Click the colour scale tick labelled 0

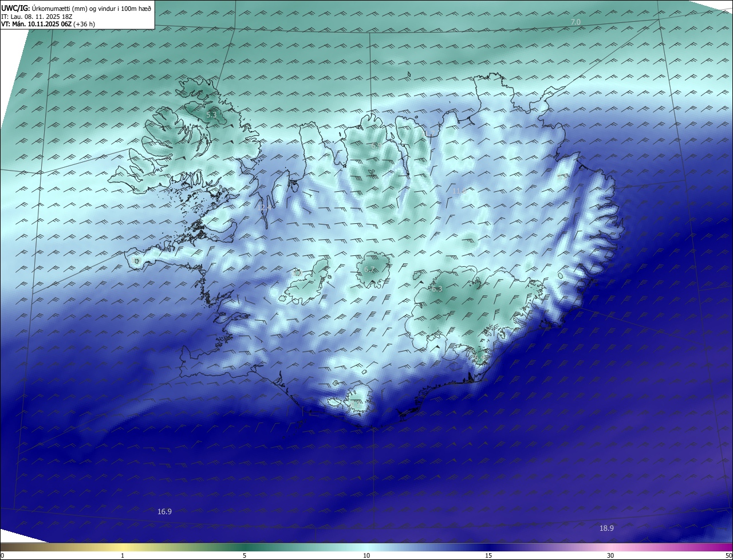click(x=2, y=555)
